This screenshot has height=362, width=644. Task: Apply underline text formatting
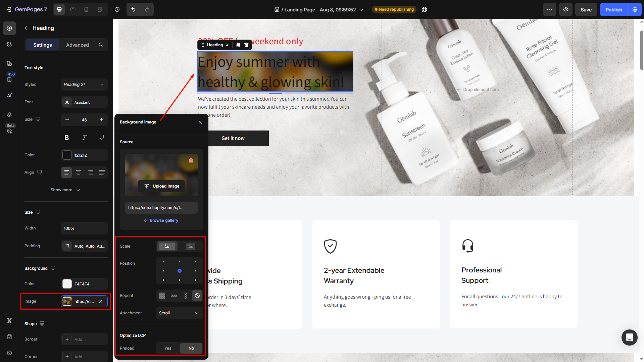pos(102,138)
